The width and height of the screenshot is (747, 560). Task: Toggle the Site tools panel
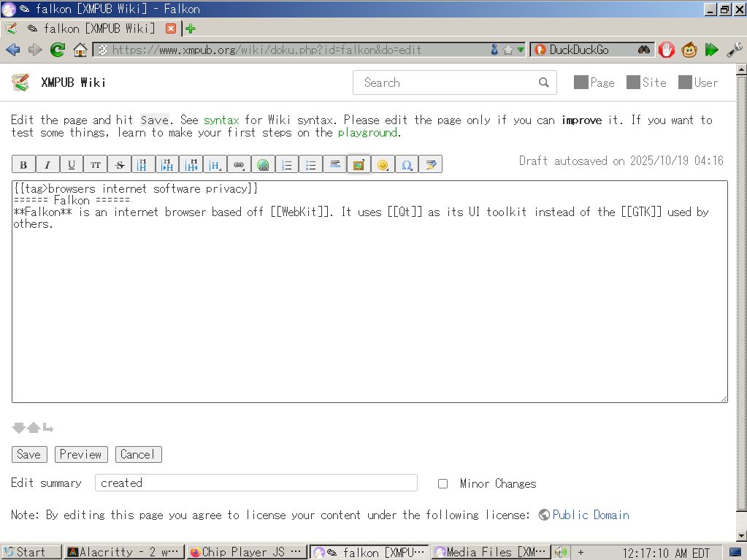pos(646,83)
